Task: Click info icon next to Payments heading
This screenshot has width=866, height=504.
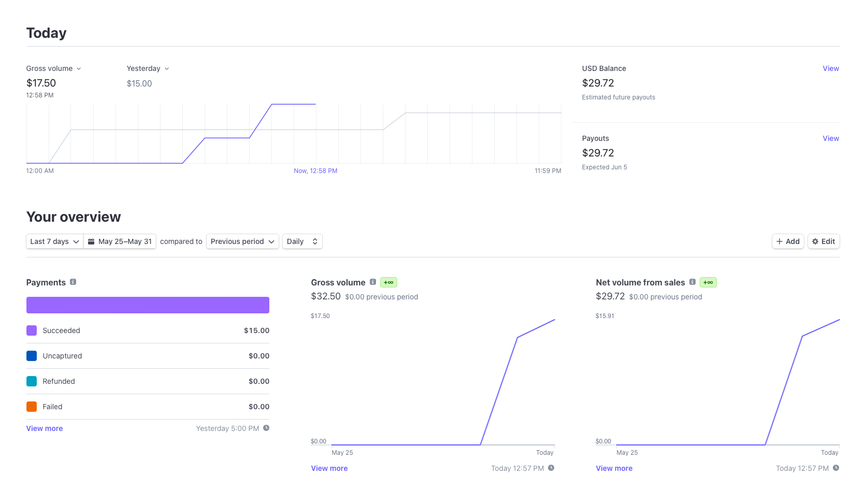Action: [x=73, y=282]
